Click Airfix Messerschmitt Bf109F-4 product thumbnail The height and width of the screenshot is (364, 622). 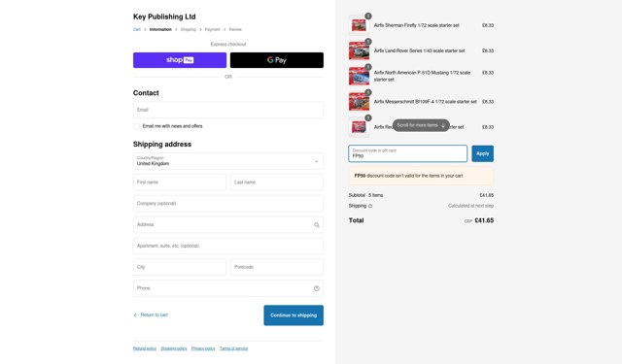pyautogui.click(x=359, y=101)
